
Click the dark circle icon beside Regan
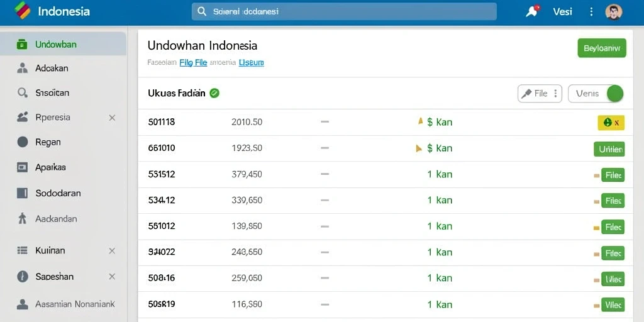coord(23,142)
